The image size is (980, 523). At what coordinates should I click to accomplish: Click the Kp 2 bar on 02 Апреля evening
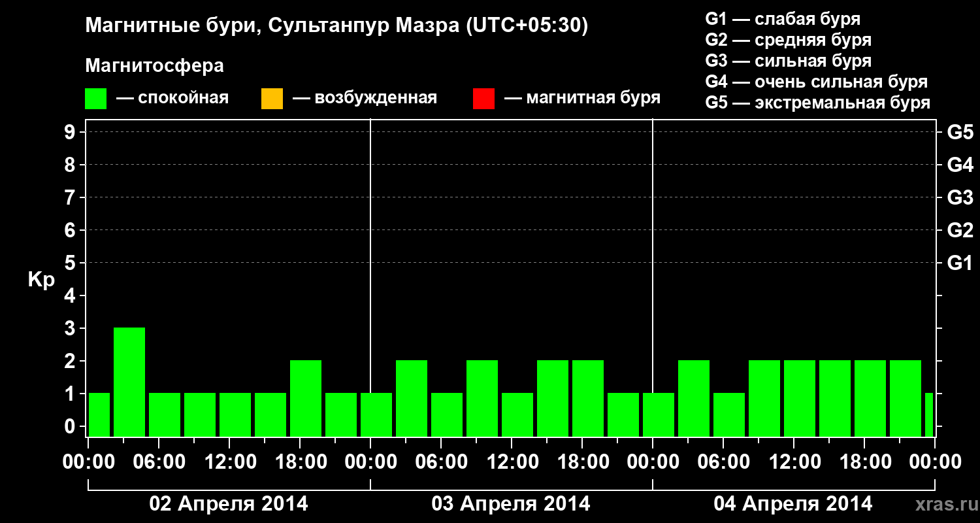pos(306,398)
